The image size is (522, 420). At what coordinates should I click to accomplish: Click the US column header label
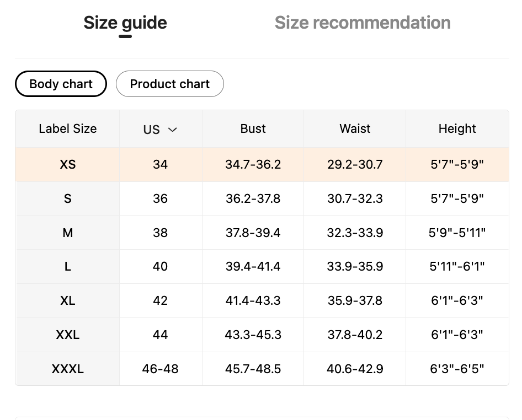click(152, 130)
